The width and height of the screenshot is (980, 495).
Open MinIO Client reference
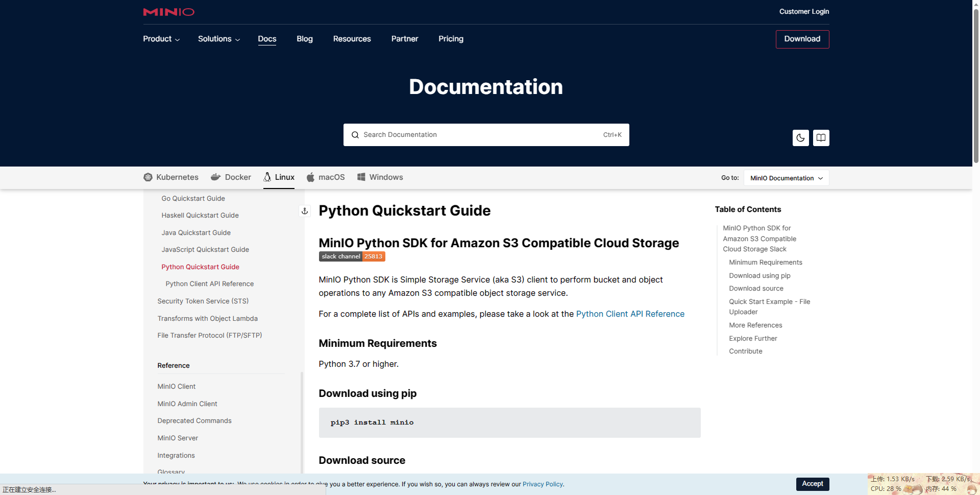[x=177, y=387]
